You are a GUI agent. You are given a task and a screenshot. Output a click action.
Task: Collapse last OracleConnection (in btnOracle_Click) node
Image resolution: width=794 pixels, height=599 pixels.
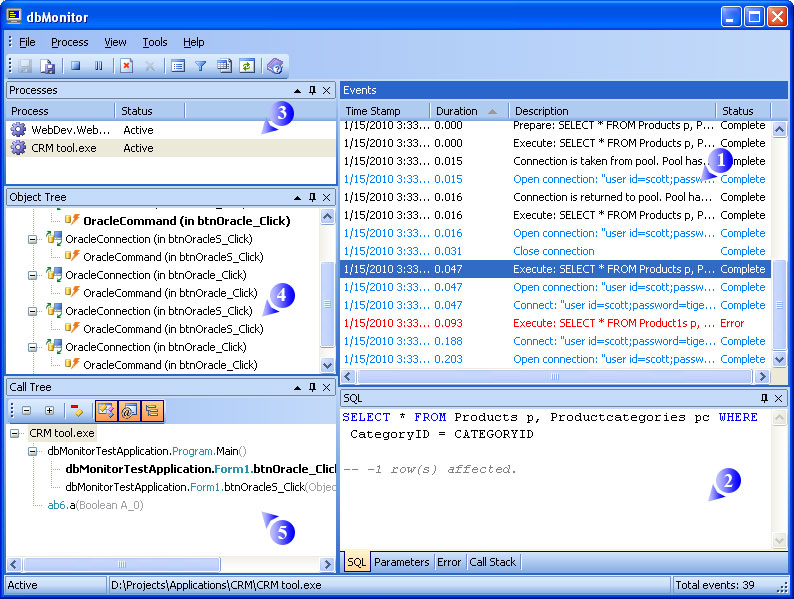click(x=32, y=347)
